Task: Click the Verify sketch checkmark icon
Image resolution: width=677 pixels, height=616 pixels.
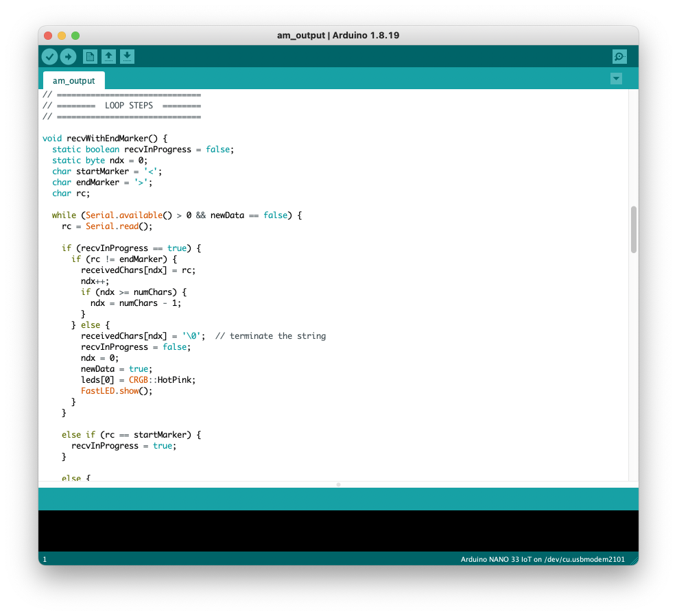Action: point(49,57)
